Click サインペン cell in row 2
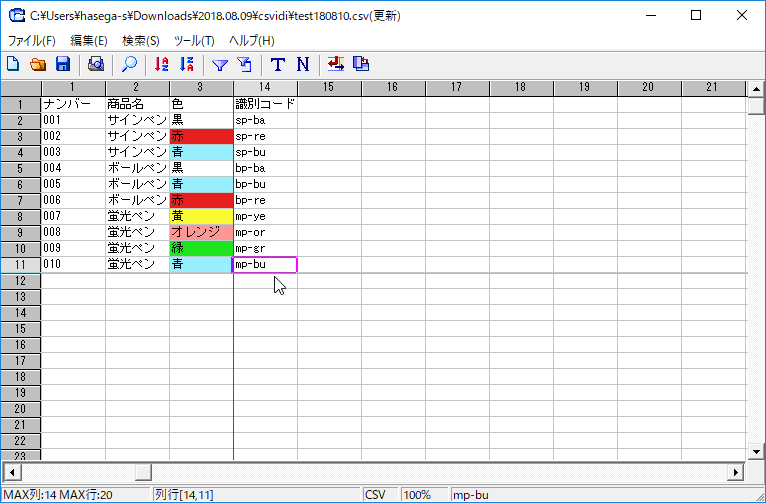The height and width of the screenshot is (503, 766). (x=137, y=120)
